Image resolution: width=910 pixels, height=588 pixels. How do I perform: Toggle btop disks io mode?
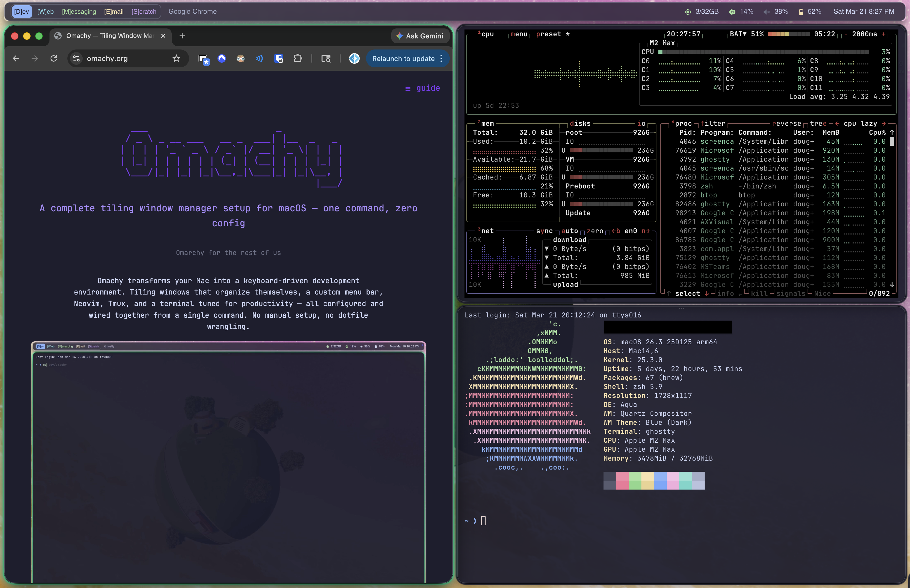click(x=641, y=123)
